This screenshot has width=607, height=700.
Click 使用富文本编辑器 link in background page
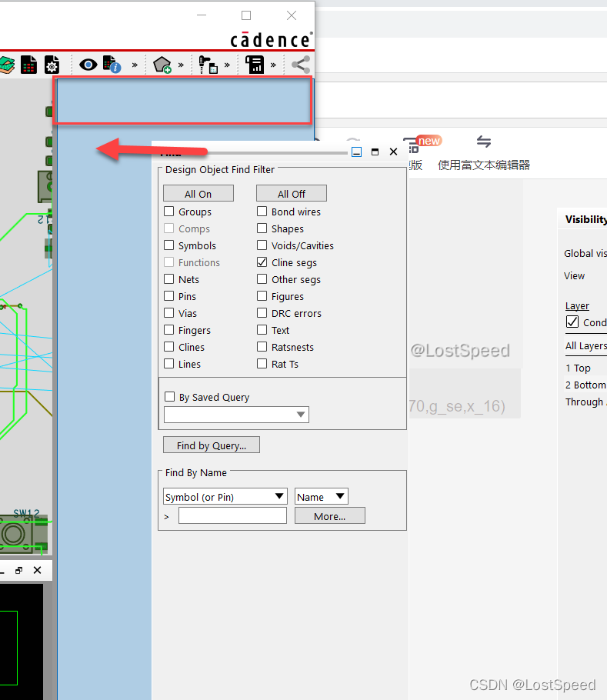(x=484, y=165)
